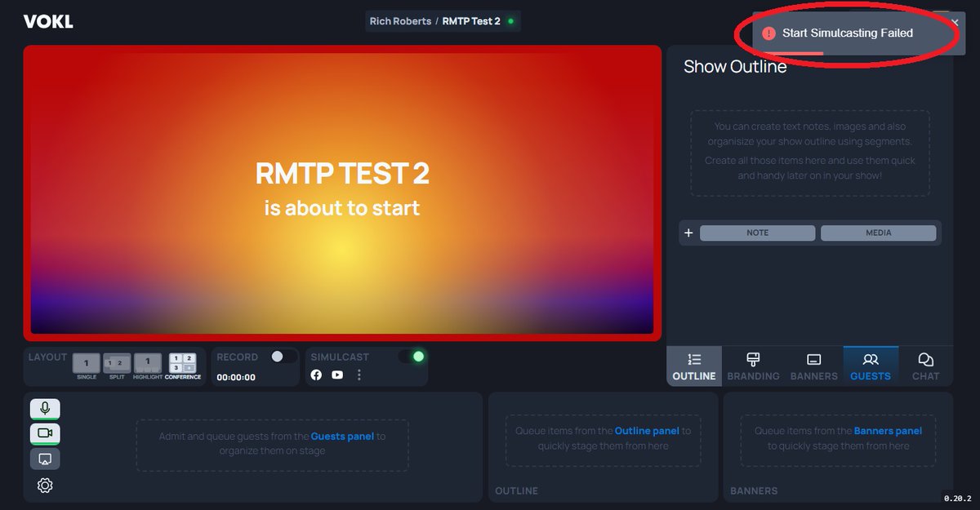Viewport: 980px width, 510px height.
Task: Click the Facebook simulcast icon
Action: point(317,375)
